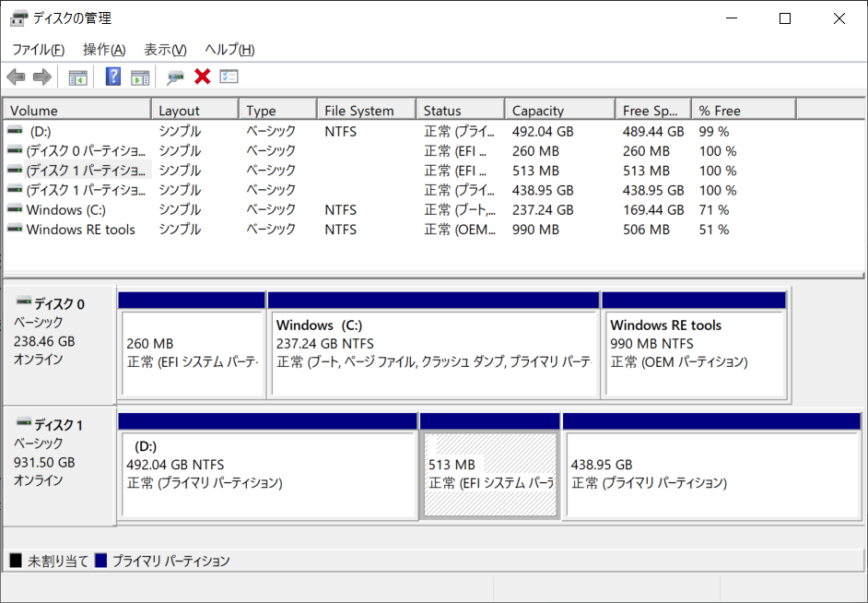
Task: Select the 513 MB hatched EFI partition block
Action: (x=490, y=466)
